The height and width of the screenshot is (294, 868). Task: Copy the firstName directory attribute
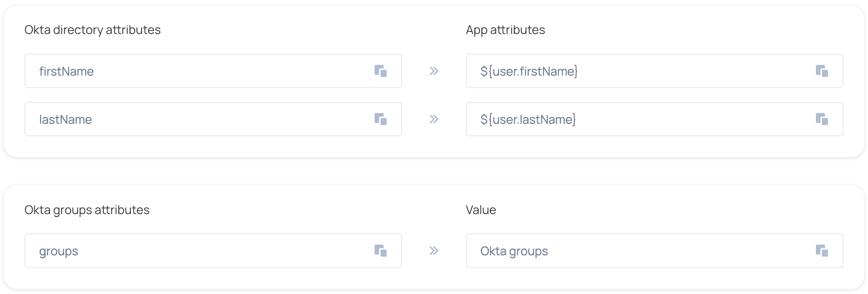coord(381,71)
